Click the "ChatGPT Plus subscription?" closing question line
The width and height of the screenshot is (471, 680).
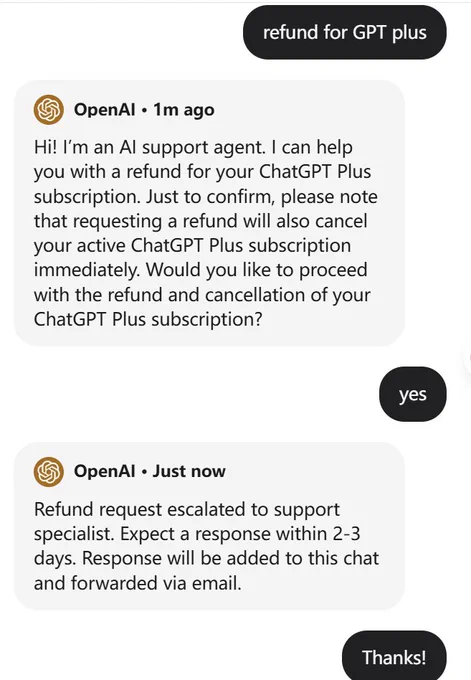(x=148, y=319)
